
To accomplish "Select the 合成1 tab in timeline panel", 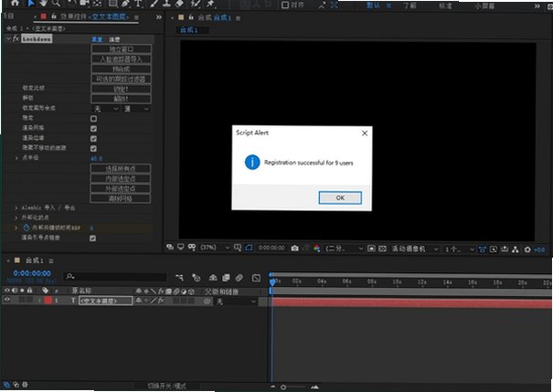I will coord(34,260).
